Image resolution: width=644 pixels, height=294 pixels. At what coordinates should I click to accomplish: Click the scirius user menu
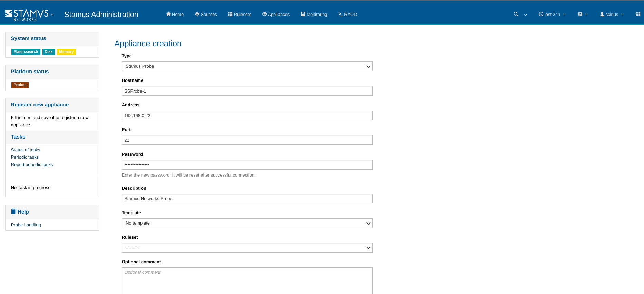pyautogui.click(x=612, y=14)
